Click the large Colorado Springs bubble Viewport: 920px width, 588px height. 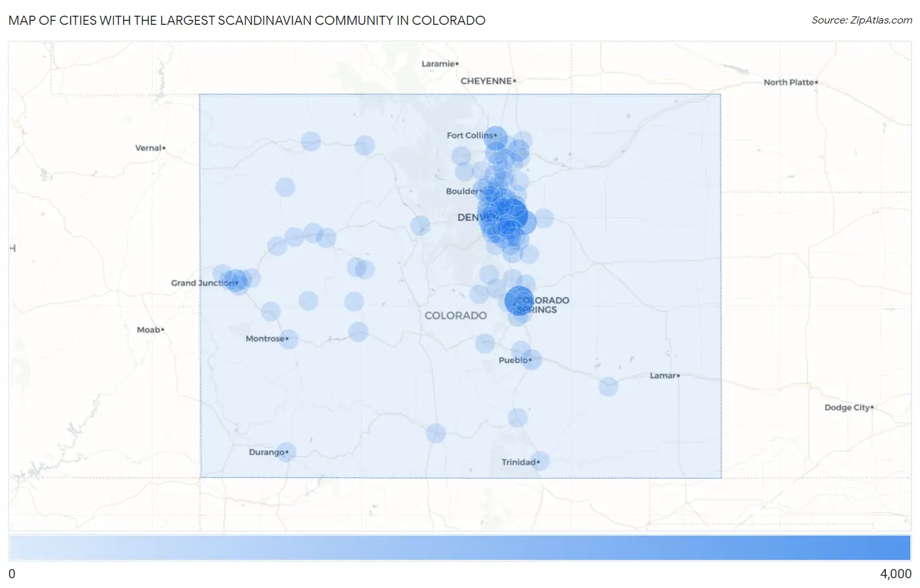click(519, 301)
